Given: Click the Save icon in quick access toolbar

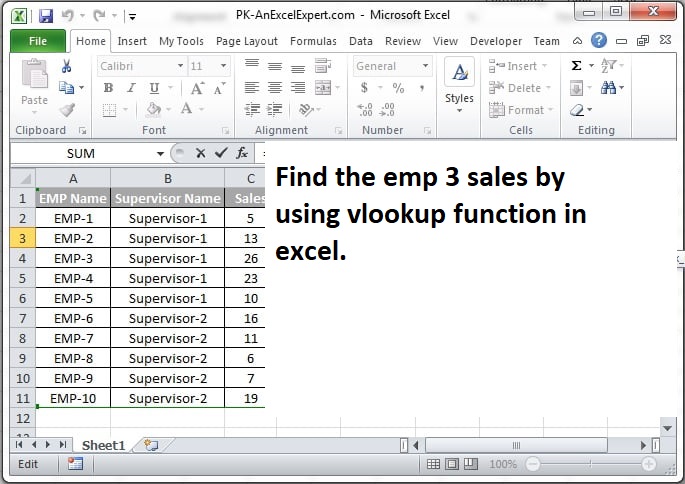Looking at the screenshot, I should point(46,16).
